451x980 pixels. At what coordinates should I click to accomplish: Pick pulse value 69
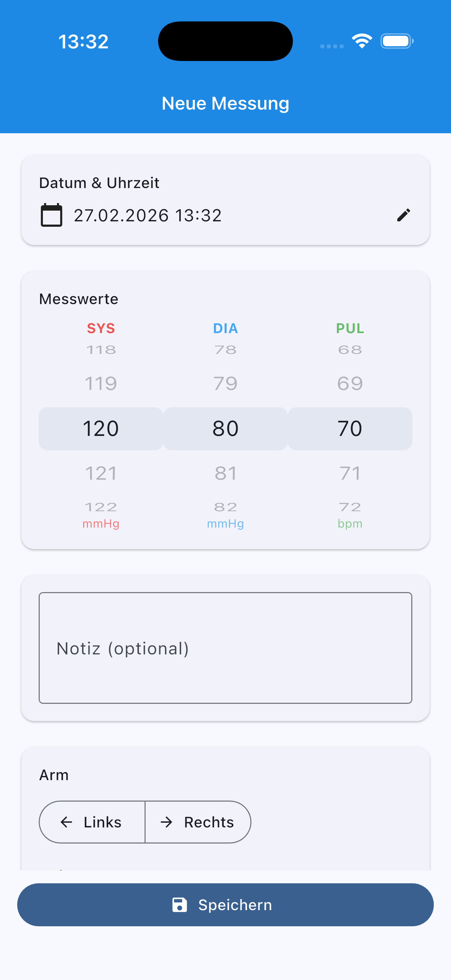[350, 383]
